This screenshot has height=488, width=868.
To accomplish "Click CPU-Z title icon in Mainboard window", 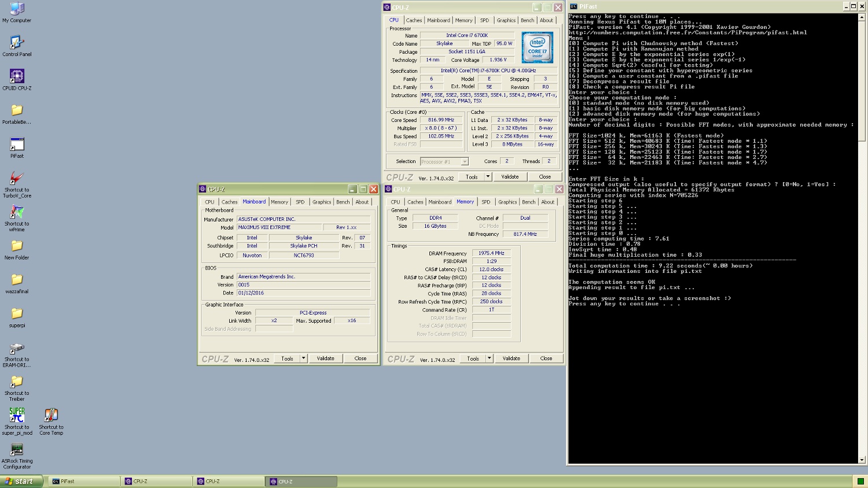I will [x=203, y=189].
